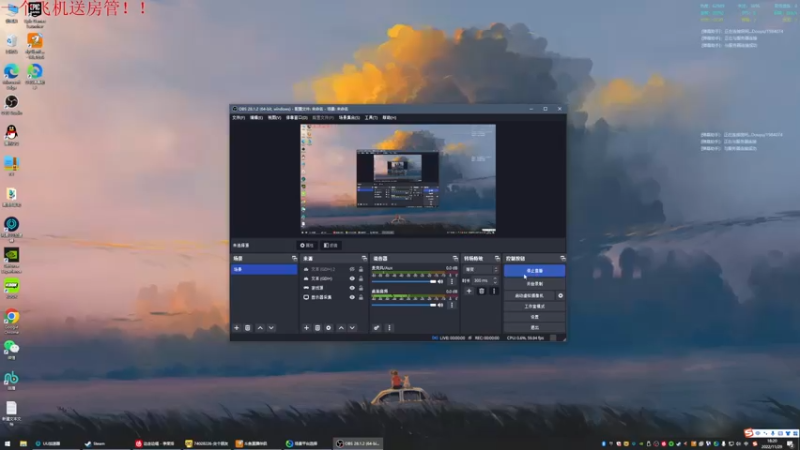The width and height of the screenshot is (800, 450).
Task: Click the Start Virtual Camera button
Action: [529, 295]
